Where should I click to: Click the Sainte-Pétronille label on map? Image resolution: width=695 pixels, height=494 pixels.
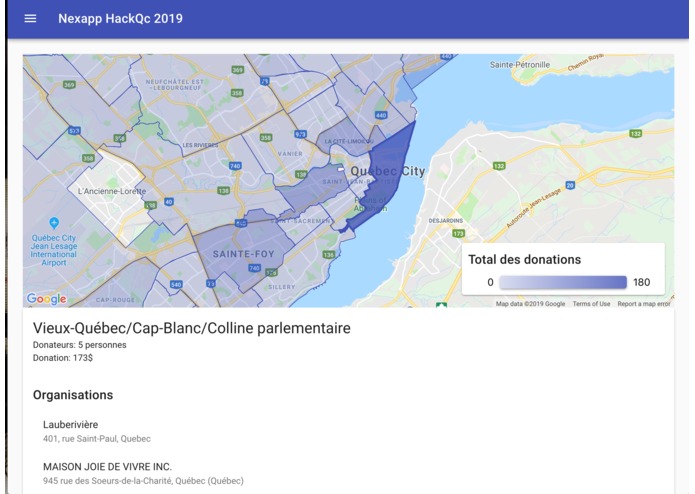pyautogui.click(x=519, y=65)
